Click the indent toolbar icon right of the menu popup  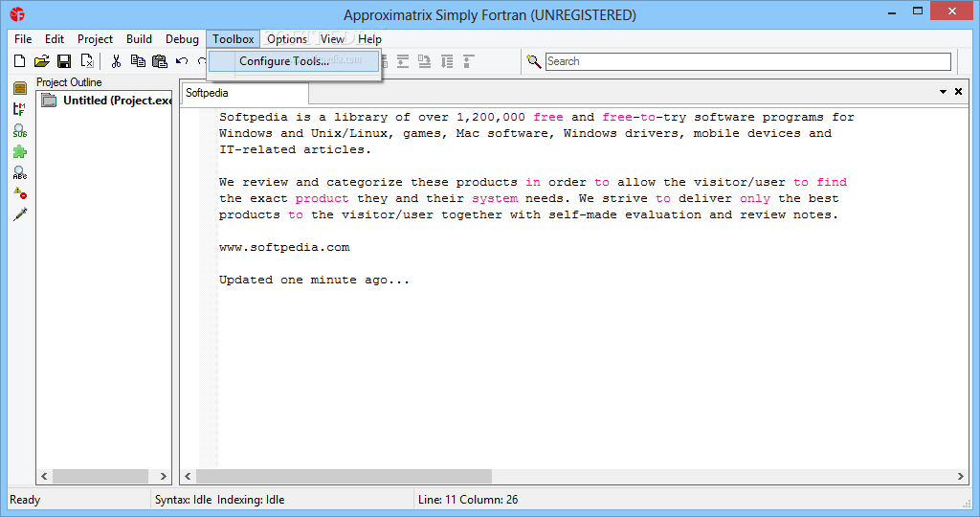403,61
